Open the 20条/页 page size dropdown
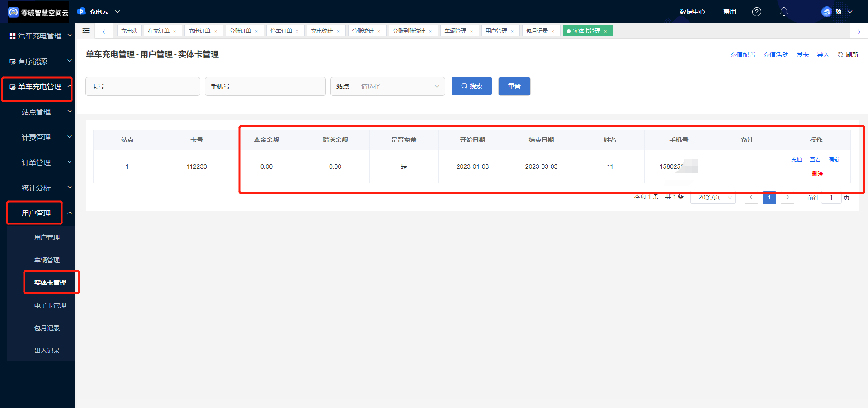Viewport: 868px width, 408px height. click(713, 197)
